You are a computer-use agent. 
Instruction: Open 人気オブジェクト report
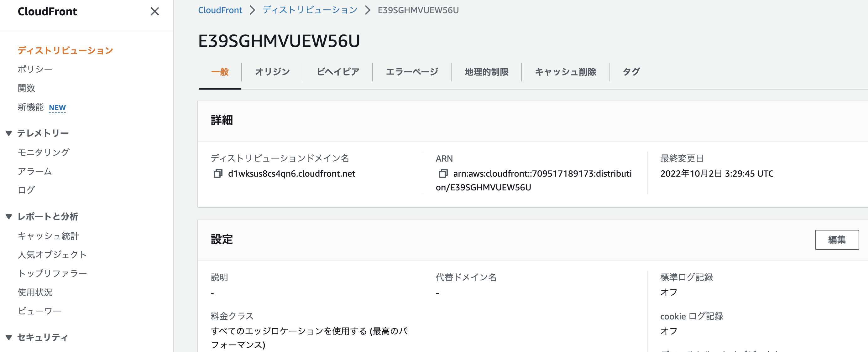(x=52, y=255)
